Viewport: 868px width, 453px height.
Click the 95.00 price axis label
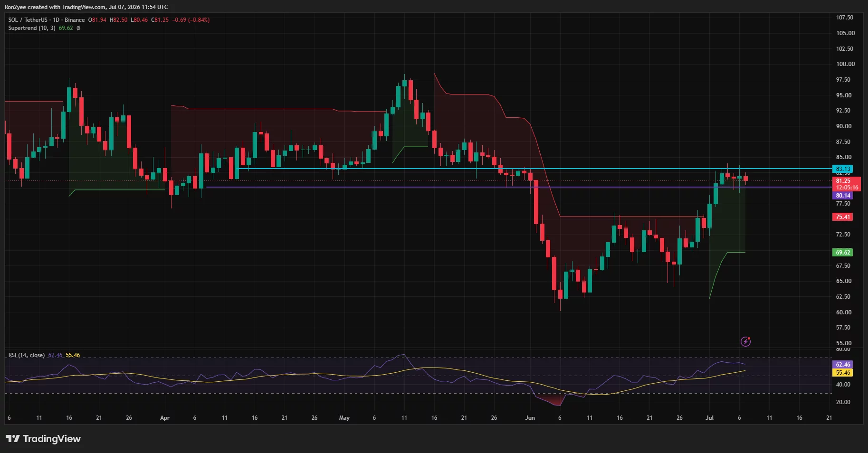(844, 95)
